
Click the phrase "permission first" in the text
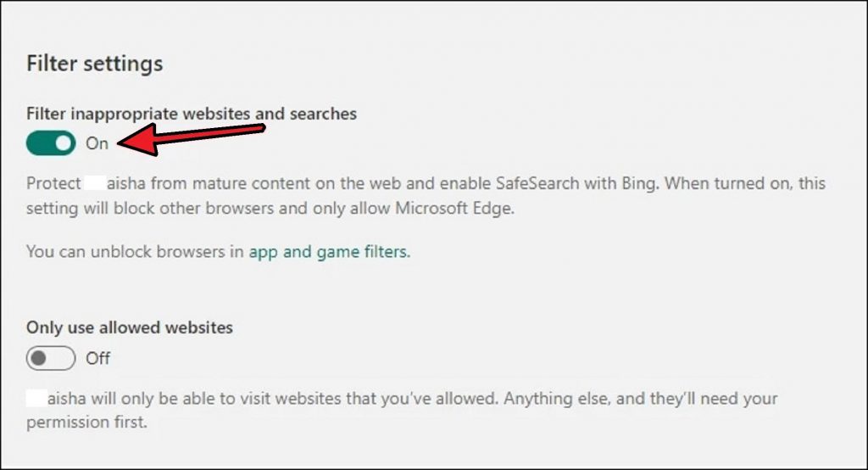(x=87, y=422)
